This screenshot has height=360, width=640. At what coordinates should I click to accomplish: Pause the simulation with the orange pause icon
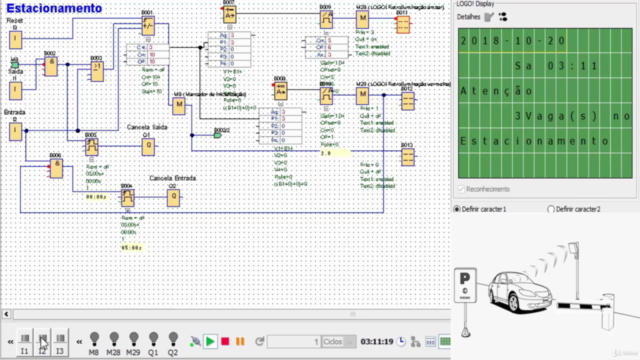(240, 341)
